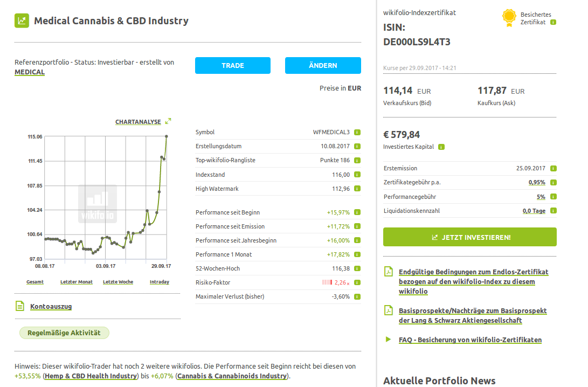The height and width of the screenshot is (387, 588).
Task: Click the Jetzt Investieren button
Action: pos(469,237)
